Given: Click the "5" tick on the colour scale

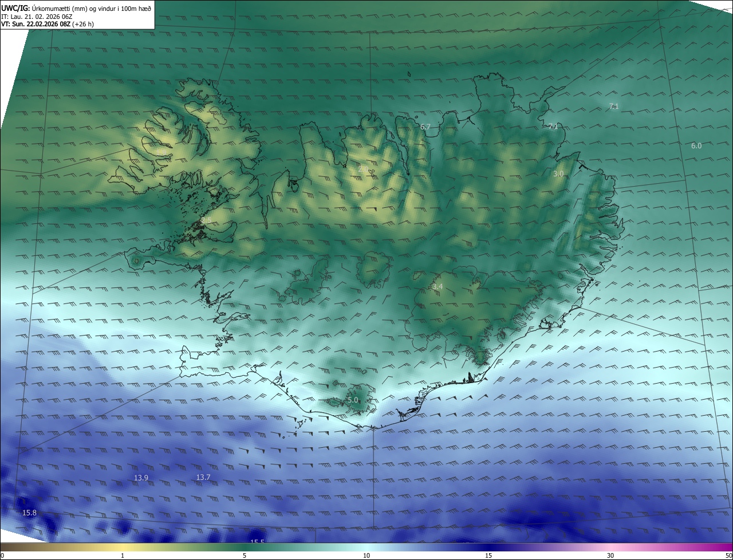Looking at the screenshot, I should (x=245, y=555).
